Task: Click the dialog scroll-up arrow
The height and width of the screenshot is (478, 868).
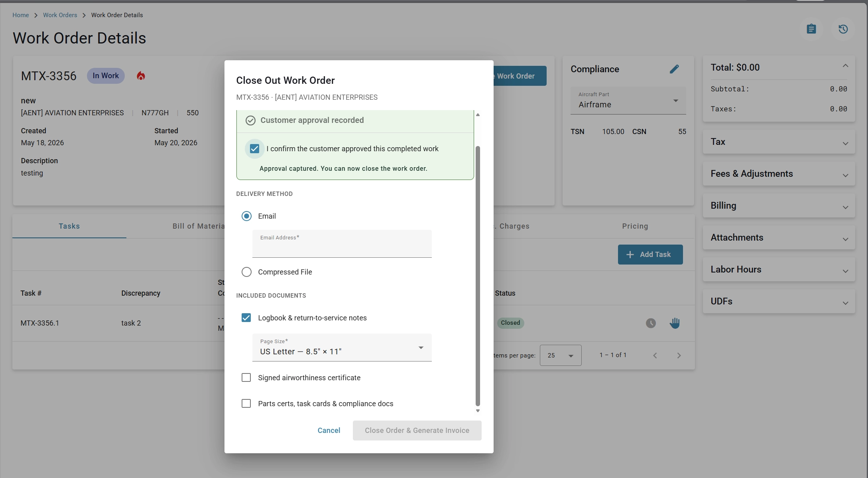Action: tap(478, 115)
